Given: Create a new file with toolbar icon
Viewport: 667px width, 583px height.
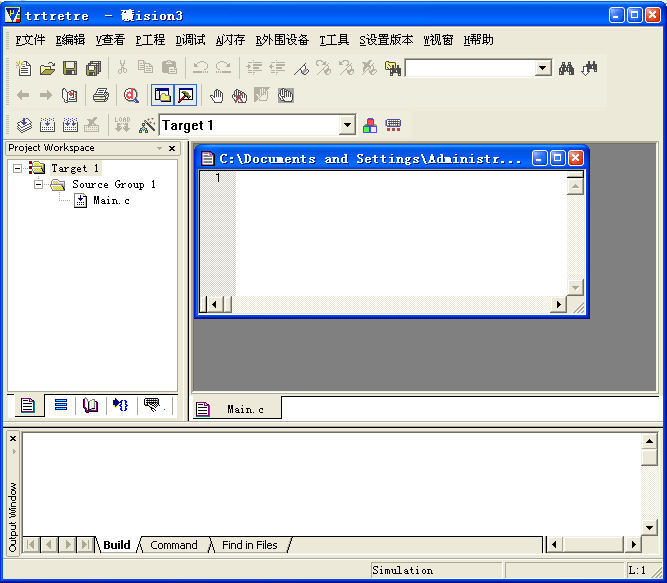Looking at the screenshot, I should point(24,68).
